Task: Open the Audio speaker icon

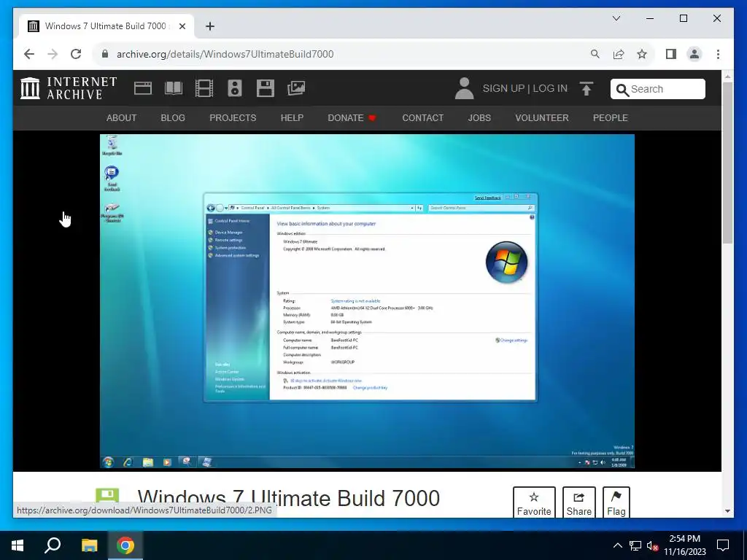Action: (235, 88)
